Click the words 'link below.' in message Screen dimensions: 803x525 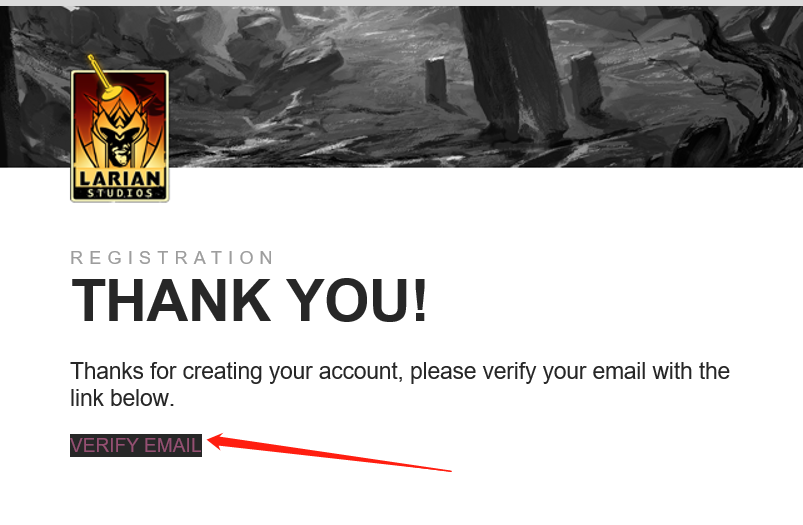[x=122, y=398]
